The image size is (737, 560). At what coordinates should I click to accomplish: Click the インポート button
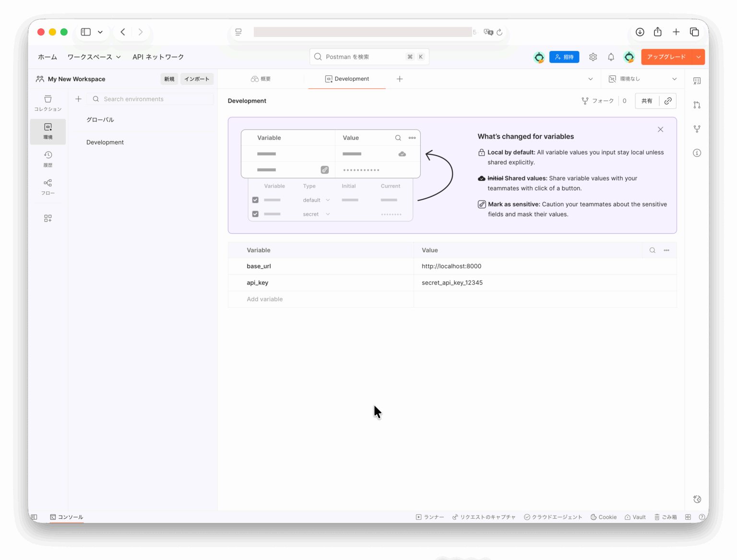pyautogui.click(x=197, y=79)
